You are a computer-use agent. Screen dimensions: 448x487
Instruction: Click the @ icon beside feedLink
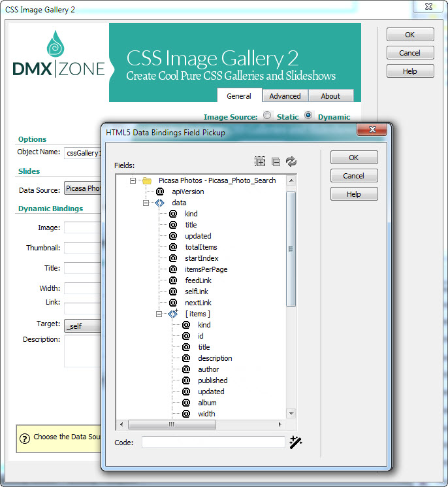pos(173,280)
